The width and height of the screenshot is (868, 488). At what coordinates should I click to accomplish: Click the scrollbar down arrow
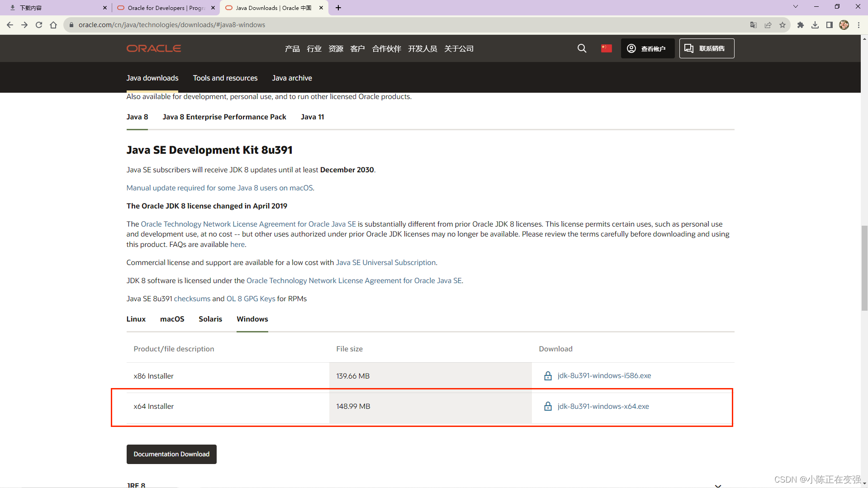864,483
